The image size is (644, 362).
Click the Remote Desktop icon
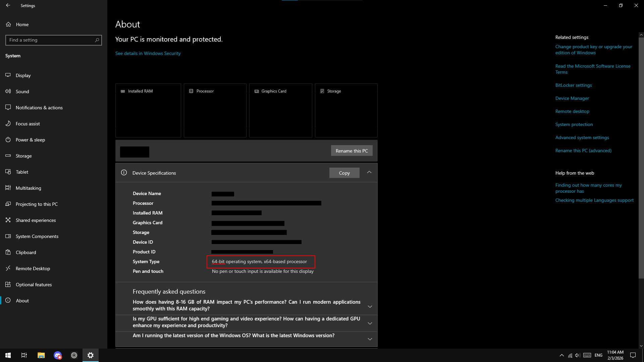(8, 268)
